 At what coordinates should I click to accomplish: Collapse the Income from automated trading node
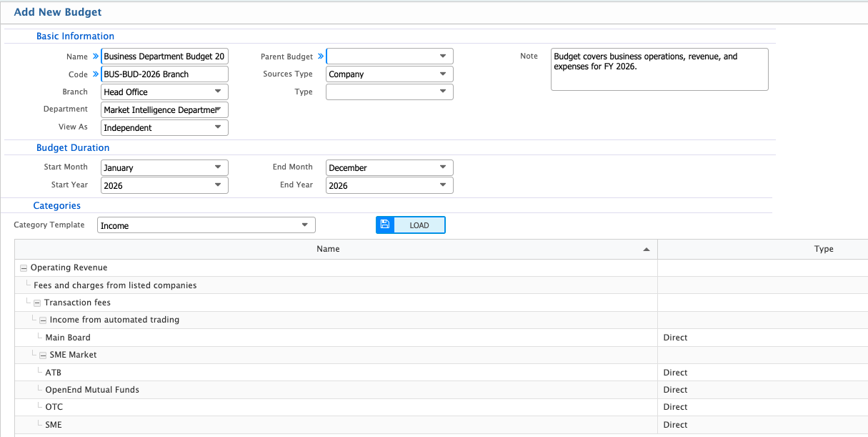[x=43, y=319]
